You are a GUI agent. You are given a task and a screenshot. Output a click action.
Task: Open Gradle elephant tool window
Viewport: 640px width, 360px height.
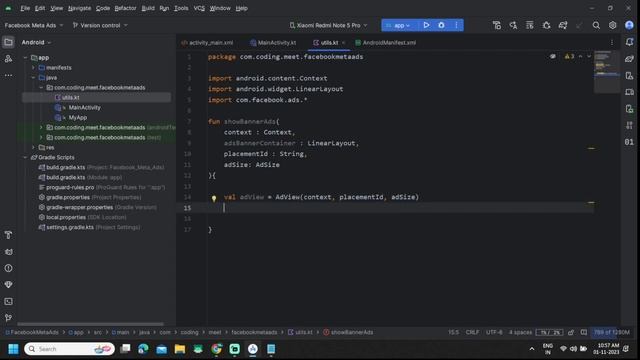[629, 59]
